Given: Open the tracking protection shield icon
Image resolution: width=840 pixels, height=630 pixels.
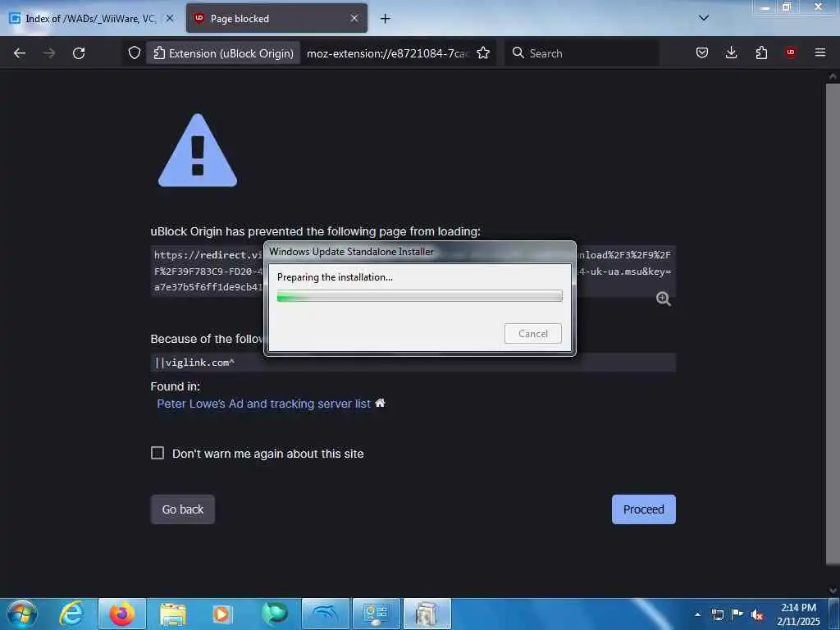Looking at the screenshot, I should click(x=135, y=53).
